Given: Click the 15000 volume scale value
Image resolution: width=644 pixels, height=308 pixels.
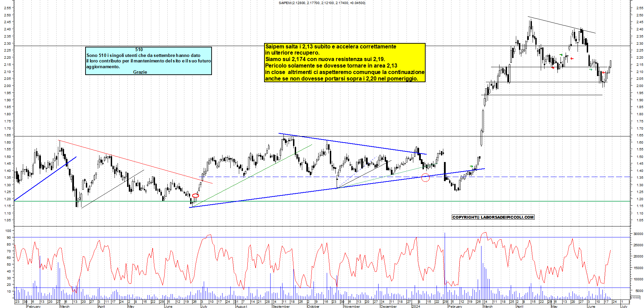Looking at the screenshot, I should pos(638,268).
